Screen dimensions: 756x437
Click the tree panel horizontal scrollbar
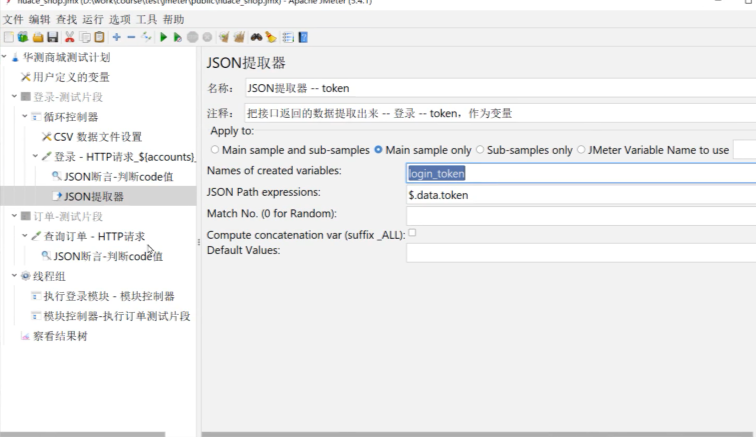[82, 434]
